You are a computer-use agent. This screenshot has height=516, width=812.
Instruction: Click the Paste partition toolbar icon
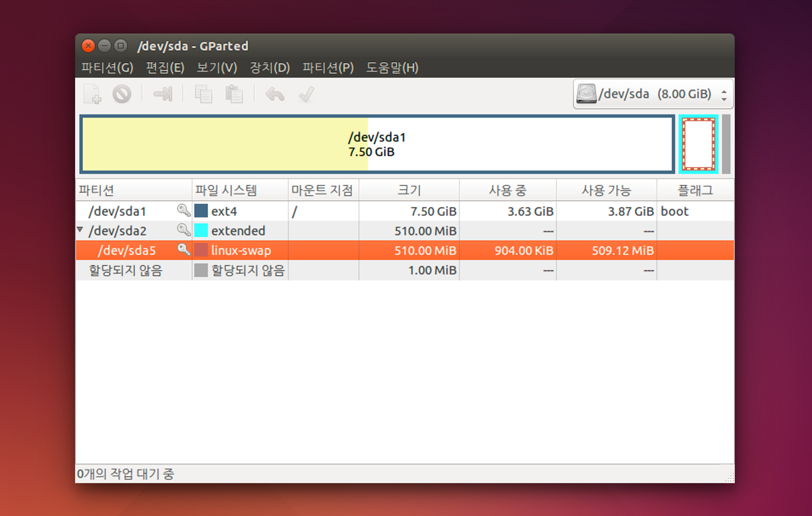(234, 94)
